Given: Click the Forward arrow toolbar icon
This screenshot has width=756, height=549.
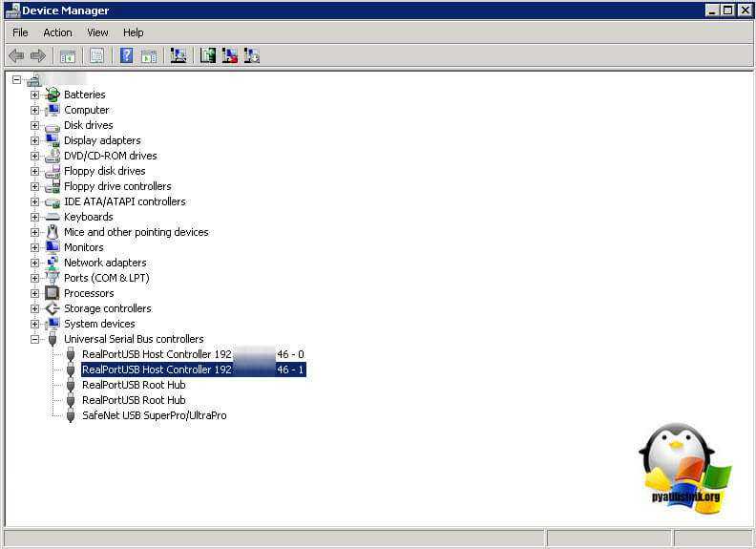Looking at the screenshot, I should 37,56.
